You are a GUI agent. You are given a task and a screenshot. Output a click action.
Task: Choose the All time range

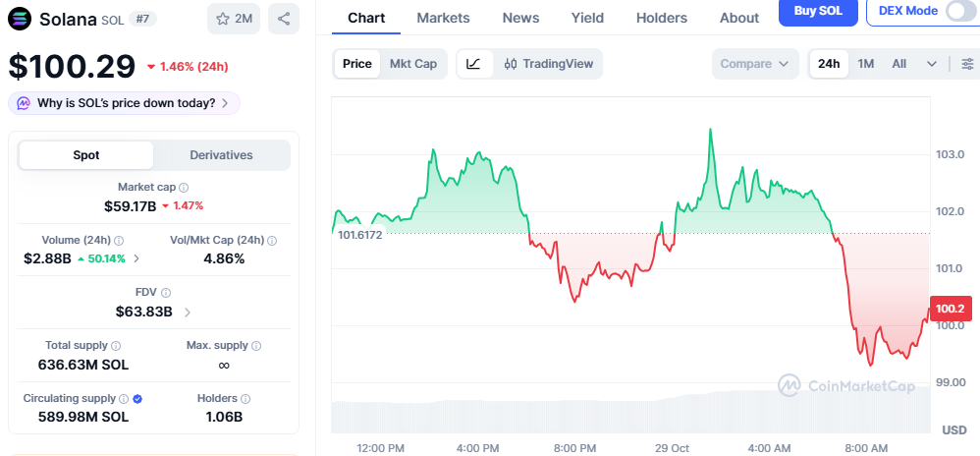coord(898,64)
